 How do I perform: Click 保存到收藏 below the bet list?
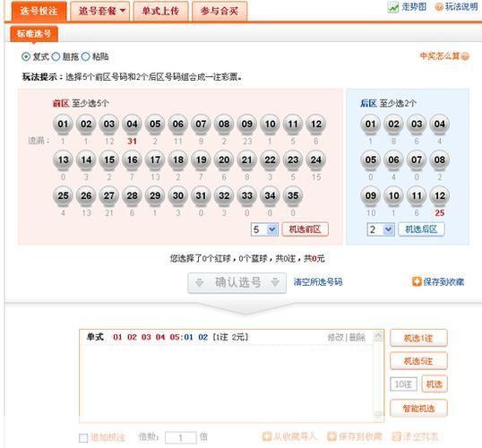point(355,436)
